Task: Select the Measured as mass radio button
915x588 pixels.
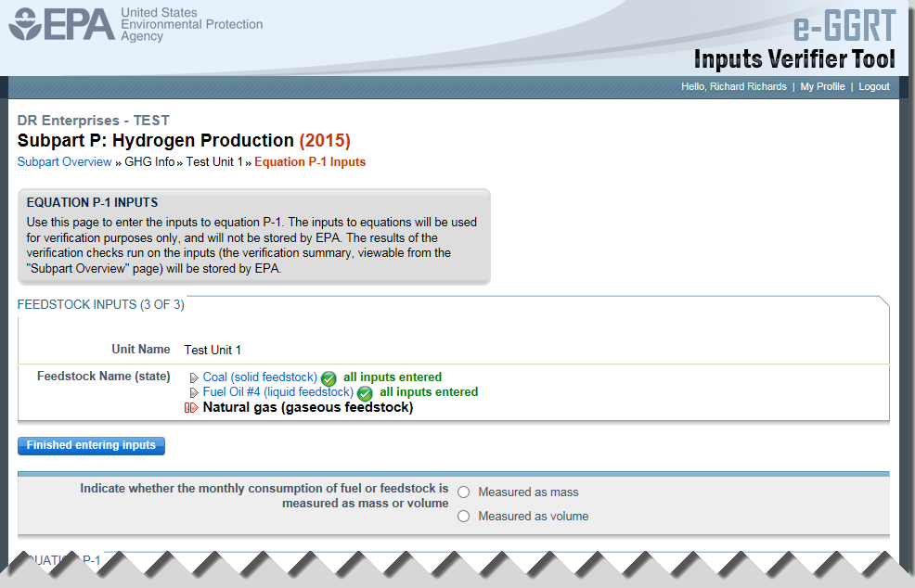Action: click(x=463, y=492)
